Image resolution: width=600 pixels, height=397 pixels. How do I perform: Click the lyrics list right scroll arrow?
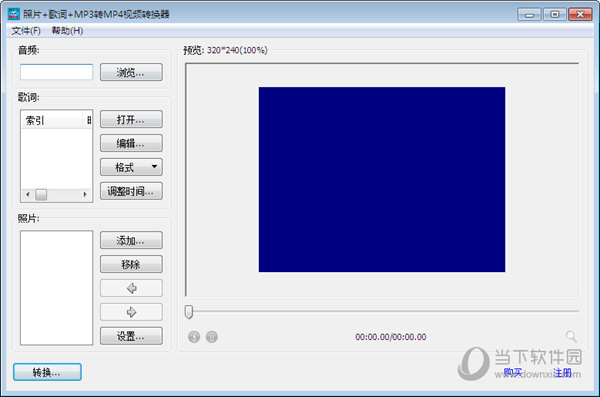click(85, 194)
